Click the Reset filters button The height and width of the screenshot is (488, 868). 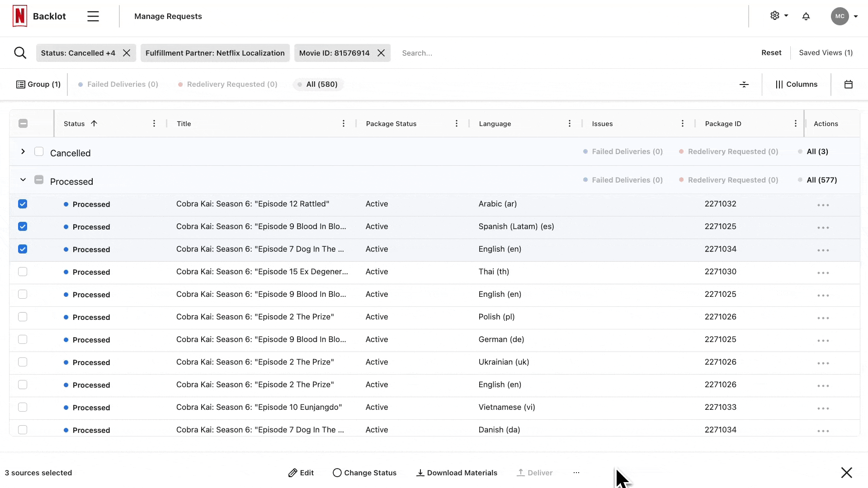tap(771, 53)
